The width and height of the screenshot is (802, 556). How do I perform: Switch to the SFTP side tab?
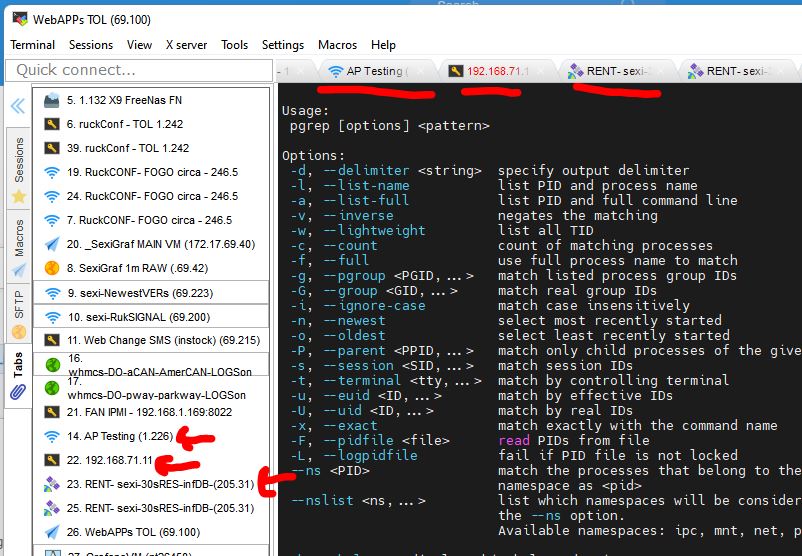(x=18, y=314)
